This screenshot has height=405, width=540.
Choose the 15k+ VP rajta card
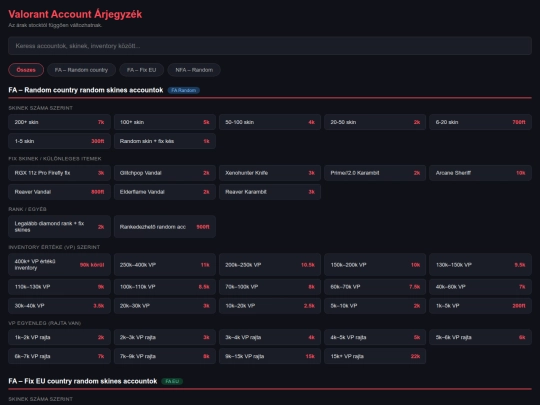point(375,356)
